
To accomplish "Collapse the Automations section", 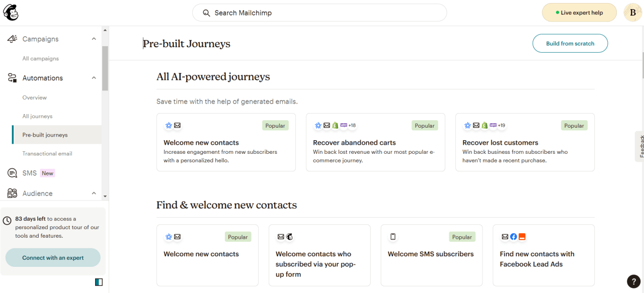I will [94, 77].
